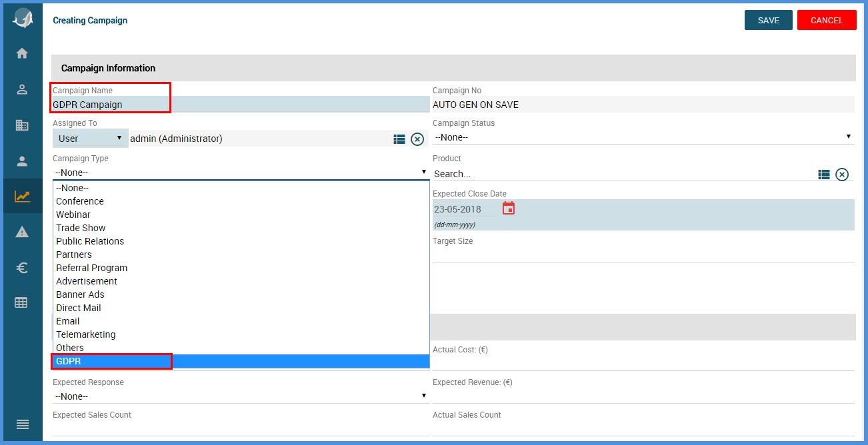
Task: Open the Campaign Status dropdown
Action: click(643, 137)
